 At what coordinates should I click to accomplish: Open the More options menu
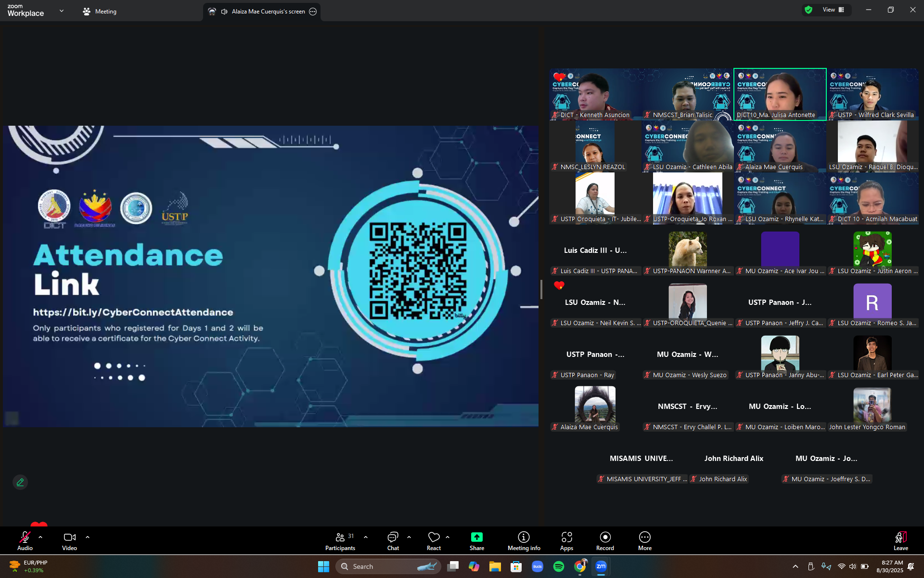point(644,540)
